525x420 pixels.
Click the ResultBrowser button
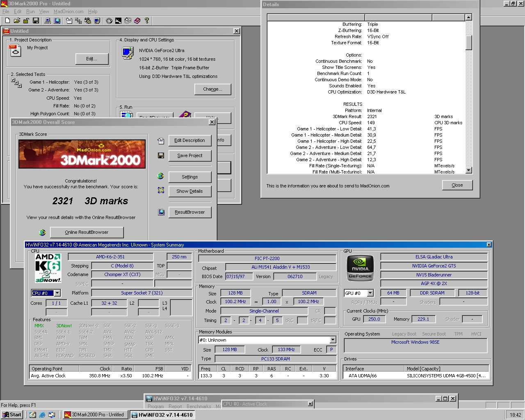189,212
